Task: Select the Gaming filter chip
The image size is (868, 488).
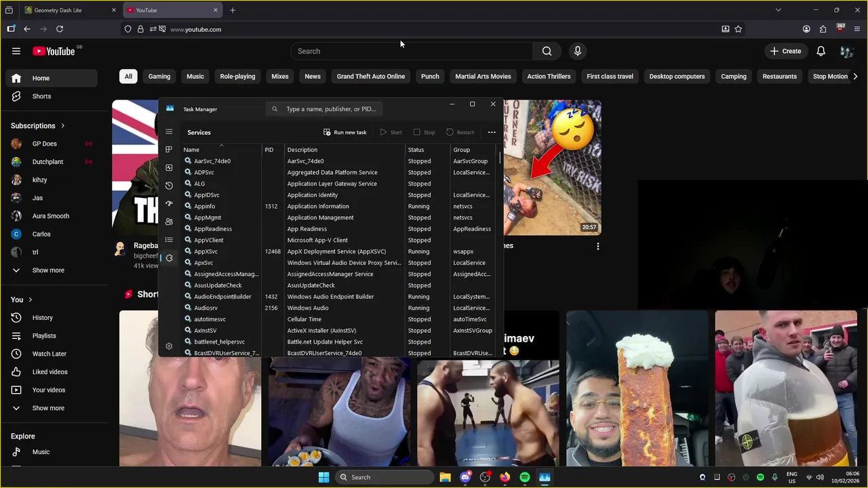Action: 159,77
